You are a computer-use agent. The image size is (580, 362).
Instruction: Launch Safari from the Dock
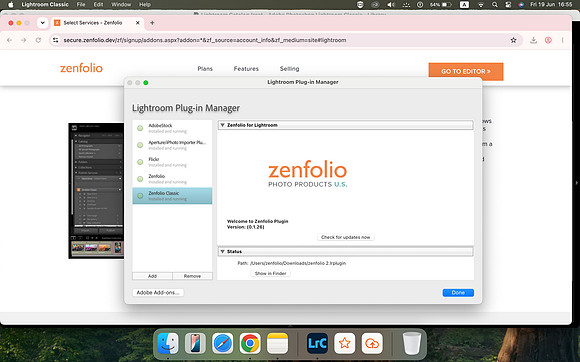click(222, 344)
